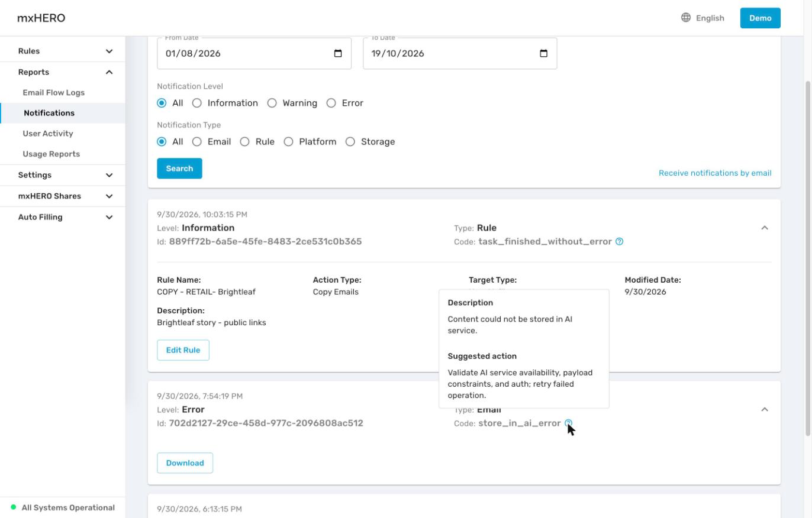812x518 pixels.
Task: Select the Rule notification type radio
Action: pyautogui.click(x=245, y=142)
